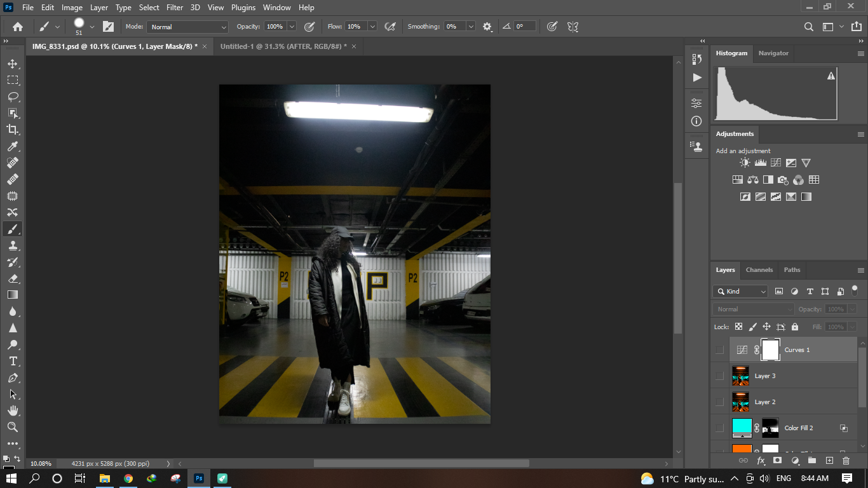Click the Lock all padlock button

pyautogui.click(x=794, y=327)
